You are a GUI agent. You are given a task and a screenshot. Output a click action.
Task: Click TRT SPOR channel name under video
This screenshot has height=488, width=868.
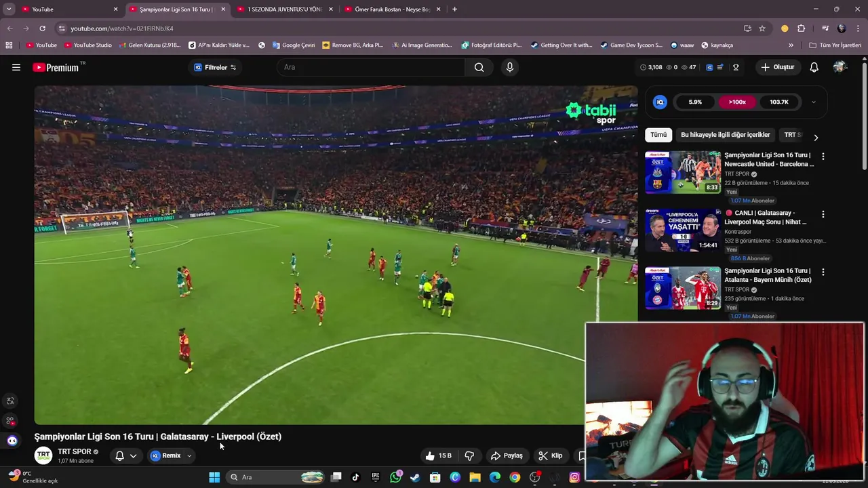(x=75, y=451)
